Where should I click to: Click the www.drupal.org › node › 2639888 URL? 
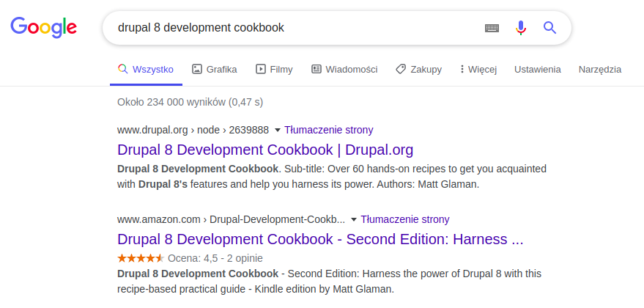coord(193,130)
